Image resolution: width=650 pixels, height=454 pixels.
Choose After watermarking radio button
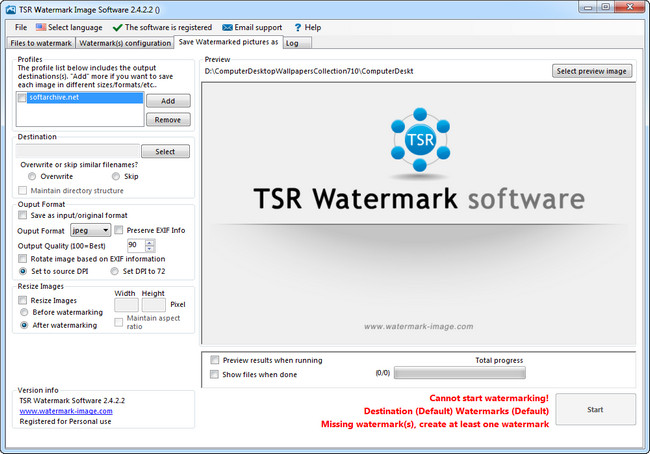(x=24, y=325)
